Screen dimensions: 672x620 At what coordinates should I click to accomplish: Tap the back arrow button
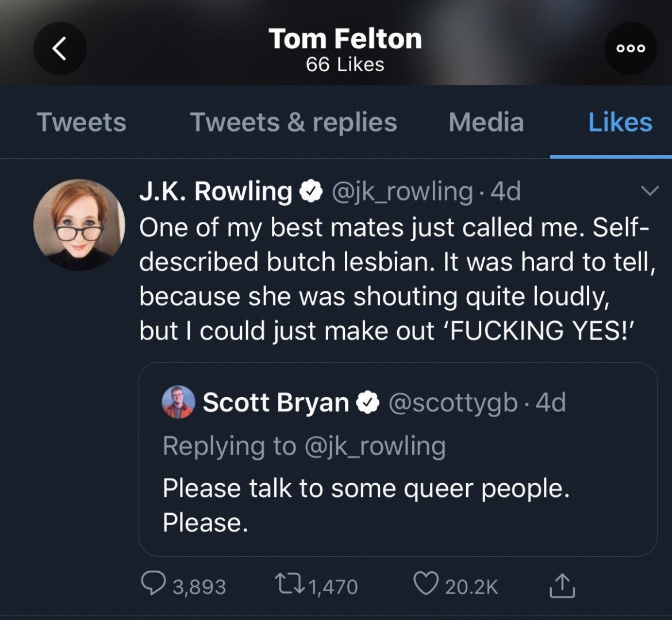60,48
